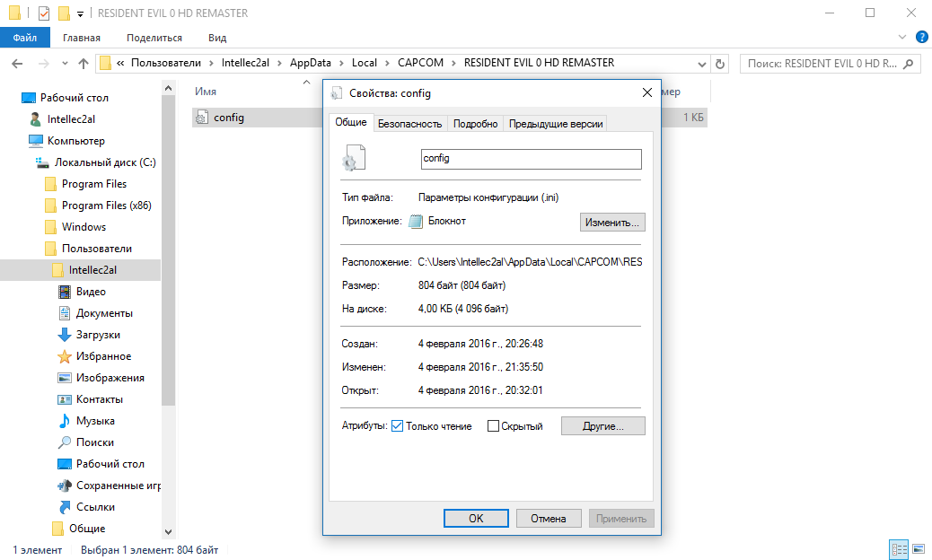This screenshot has width=932, height=560.
Task: Expand the chevron after AppData breadcrumb
Action: [x=341, y=63]
